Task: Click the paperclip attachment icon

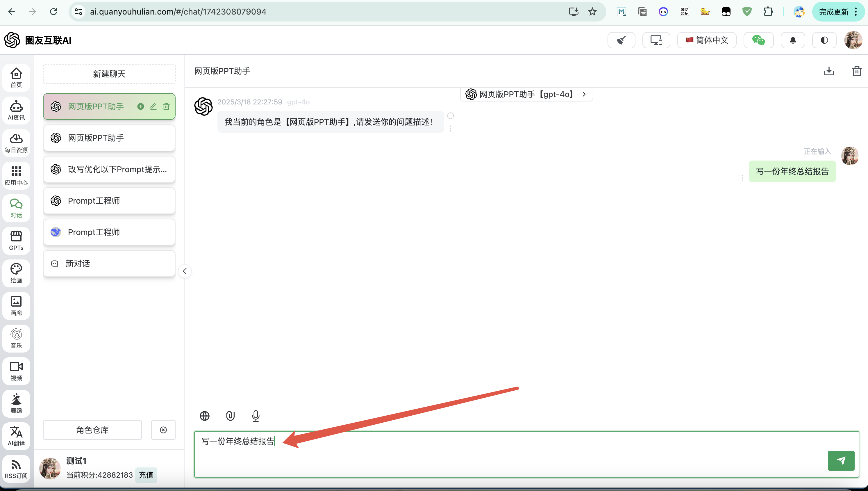Action: [x=230, y=416]
